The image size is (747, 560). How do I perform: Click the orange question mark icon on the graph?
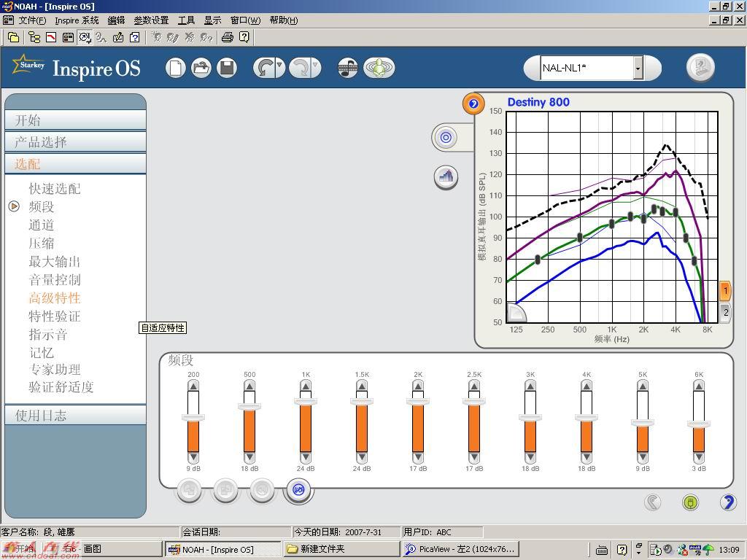[473, 104]
